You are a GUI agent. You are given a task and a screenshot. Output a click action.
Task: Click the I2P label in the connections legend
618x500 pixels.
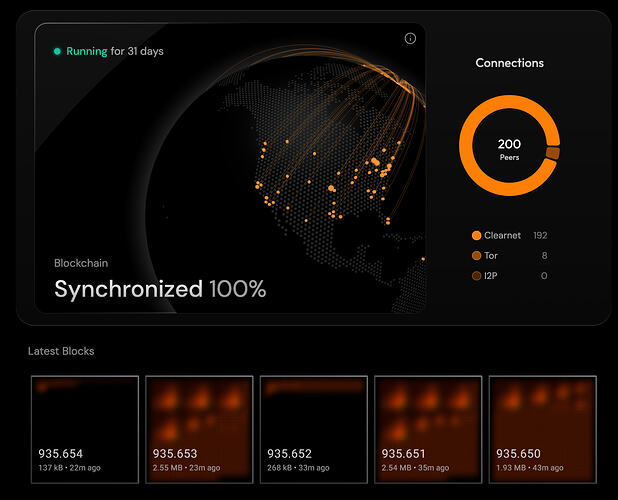click(491, 276)
